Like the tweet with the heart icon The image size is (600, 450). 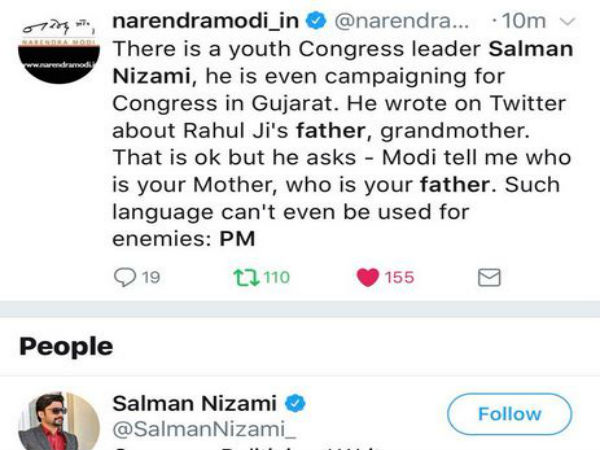point(366,277)
